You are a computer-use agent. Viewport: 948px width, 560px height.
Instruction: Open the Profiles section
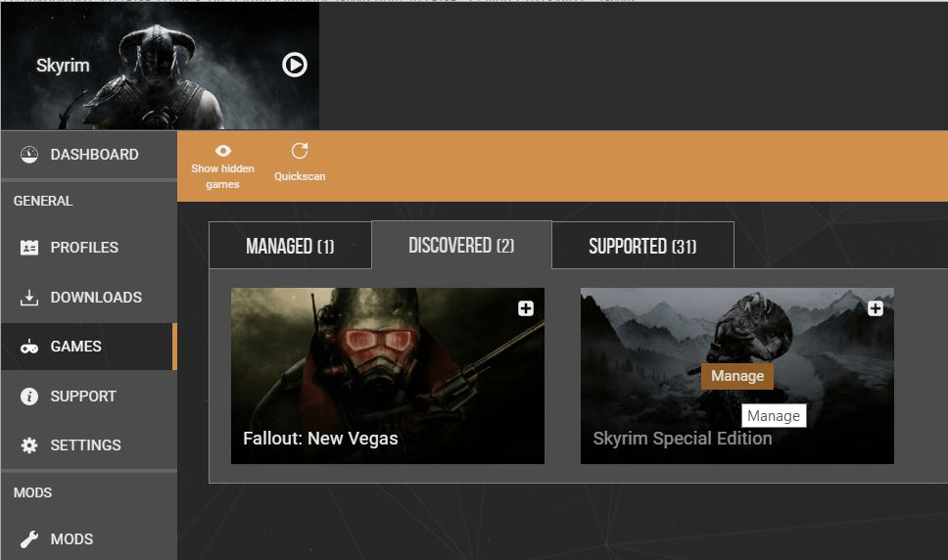click(89, 247)
